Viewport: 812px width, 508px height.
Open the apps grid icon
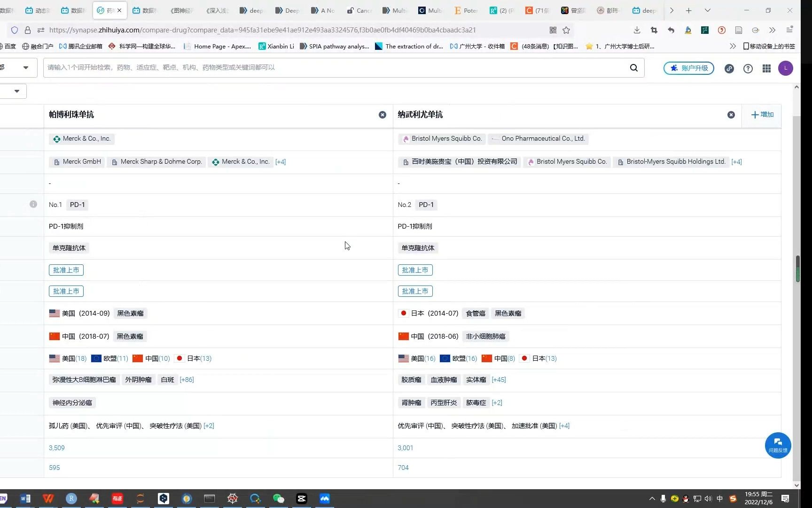click(x=767, y=69)
